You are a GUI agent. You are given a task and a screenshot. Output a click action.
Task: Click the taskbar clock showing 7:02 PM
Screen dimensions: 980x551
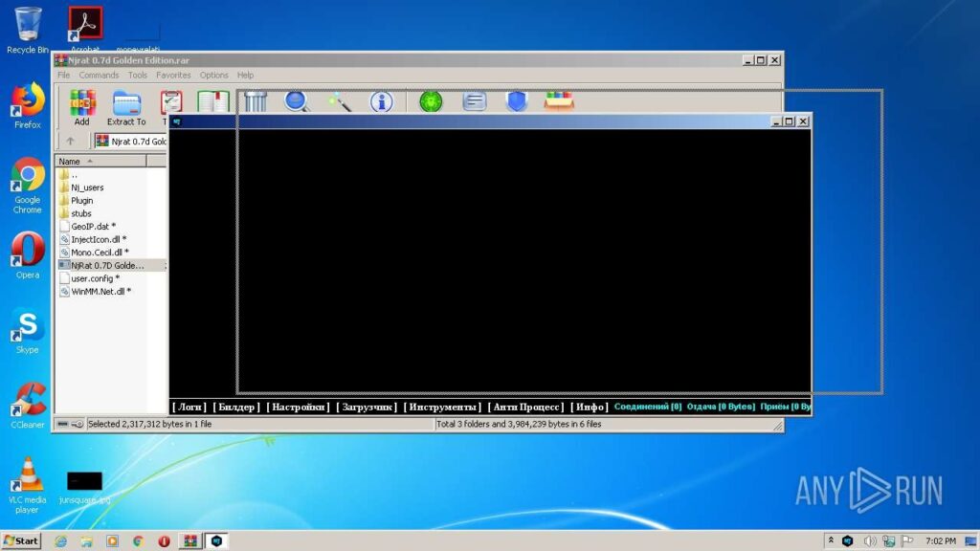pos(941,541)
